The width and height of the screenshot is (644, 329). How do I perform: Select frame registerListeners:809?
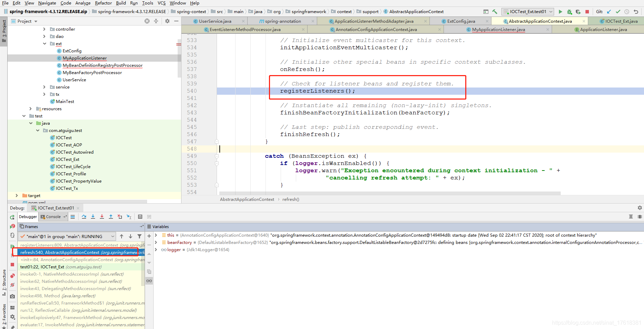tap(81, 245)
